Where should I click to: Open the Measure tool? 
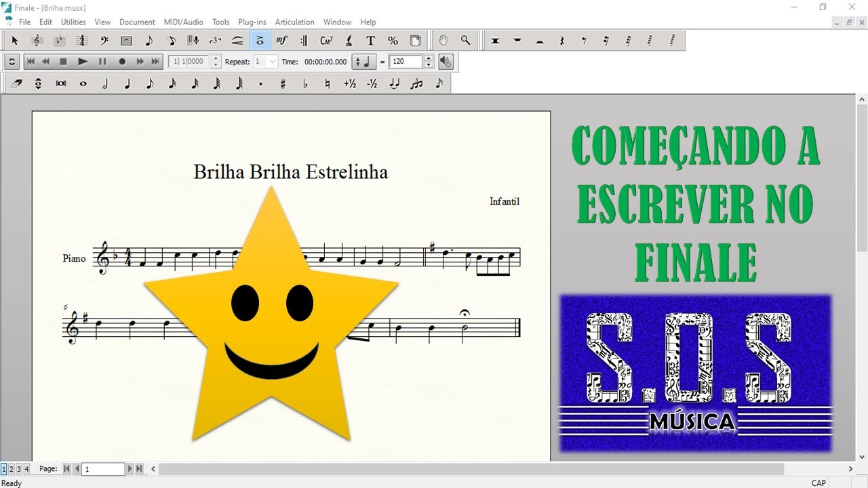126,41
